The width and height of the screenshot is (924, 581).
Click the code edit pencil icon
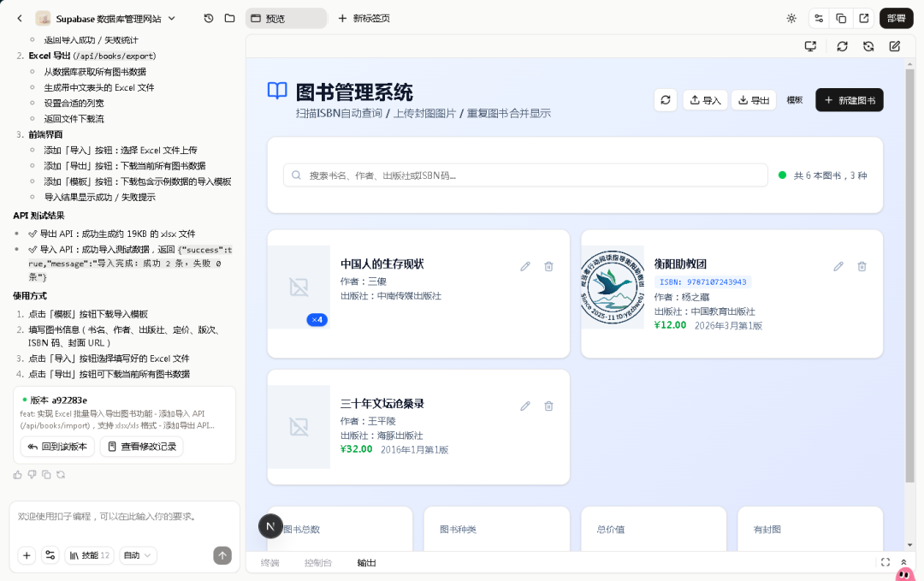click(x=894, y=46)
